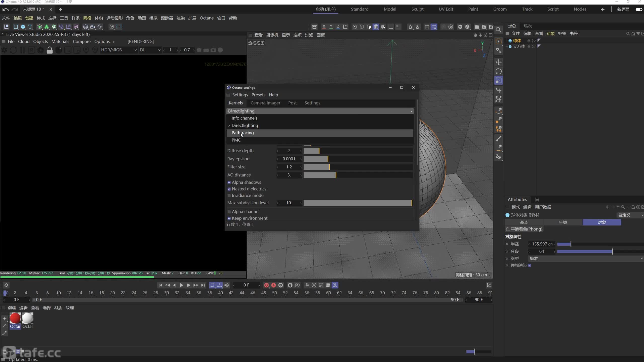
Task: Click the camera object icon in toolbar
Action: (93, 27)
